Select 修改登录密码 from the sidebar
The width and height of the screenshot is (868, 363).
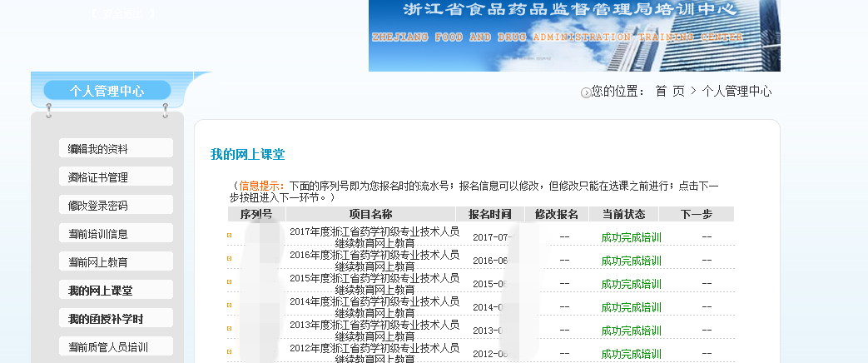(x=116, y=206)
